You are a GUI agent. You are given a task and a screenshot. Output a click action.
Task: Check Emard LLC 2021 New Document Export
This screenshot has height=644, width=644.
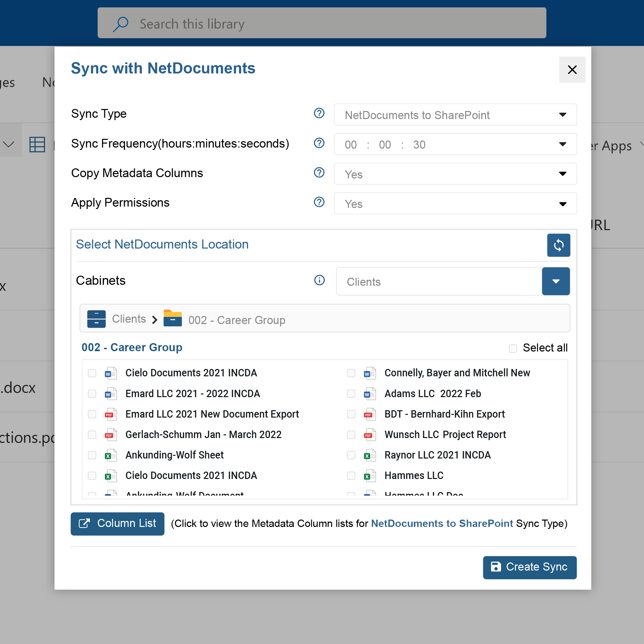[92, 414]
